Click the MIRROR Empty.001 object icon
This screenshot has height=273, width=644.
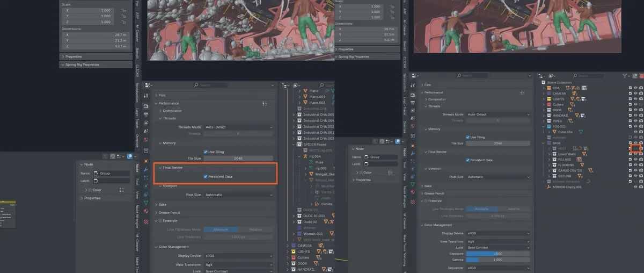click(549, 187)
